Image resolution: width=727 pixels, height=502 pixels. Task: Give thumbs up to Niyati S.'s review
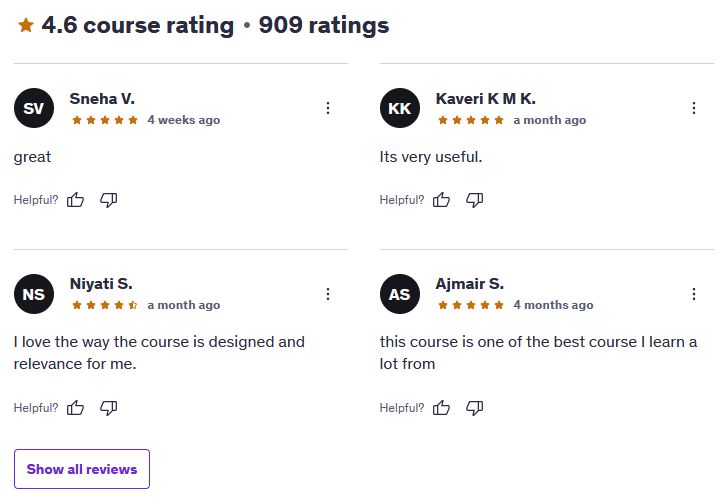coord(76,408)
